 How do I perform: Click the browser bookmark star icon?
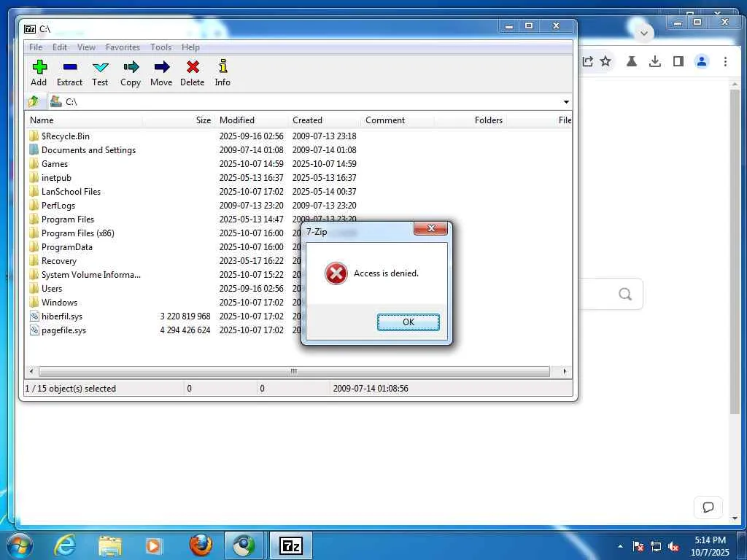[x=605, y=61]
